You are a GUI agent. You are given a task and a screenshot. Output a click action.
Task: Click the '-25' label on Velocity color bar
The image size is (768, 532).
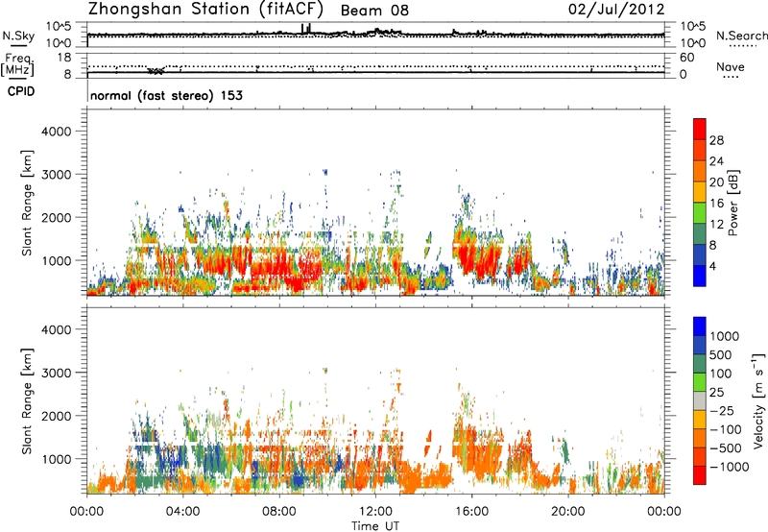tap(722, 411)
